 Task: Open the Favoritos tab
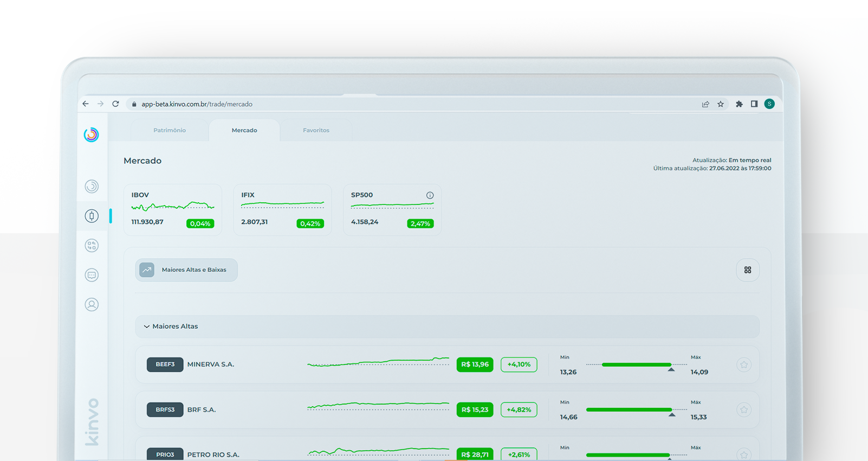[x=316, y=131]
